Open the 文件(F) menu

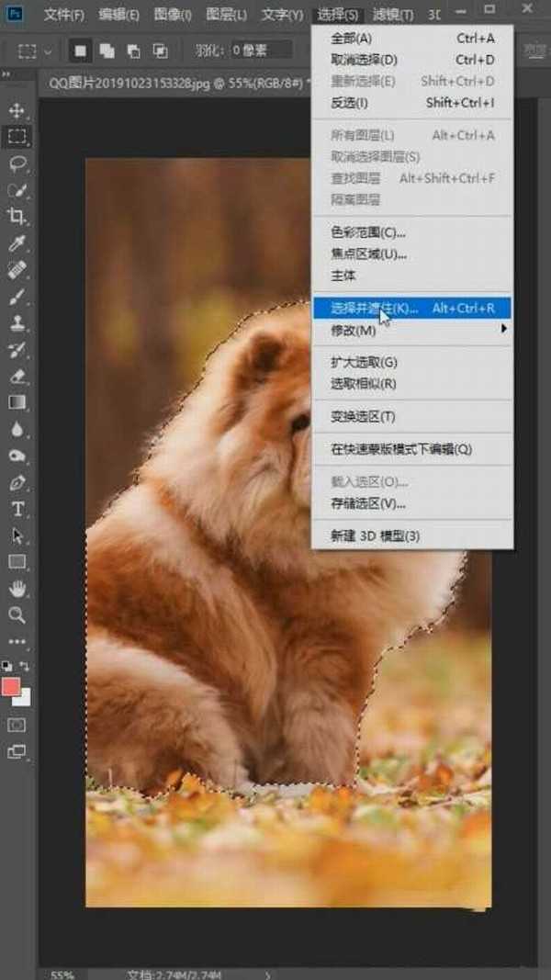click(63, 15)
